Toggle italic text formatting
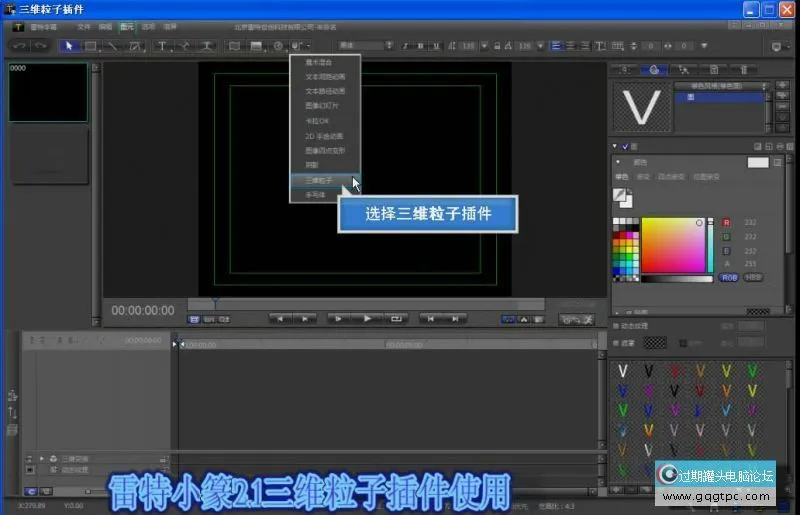 tap(406, 46)
